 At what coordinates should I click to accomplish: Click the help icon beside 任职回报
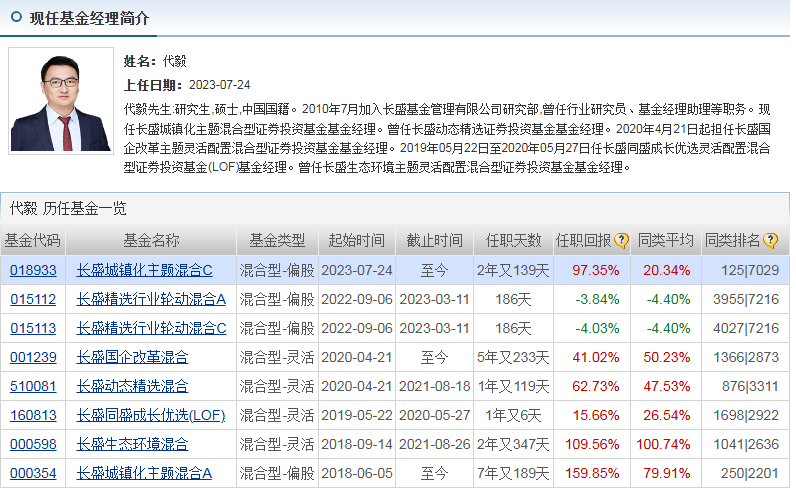(621, 241)
